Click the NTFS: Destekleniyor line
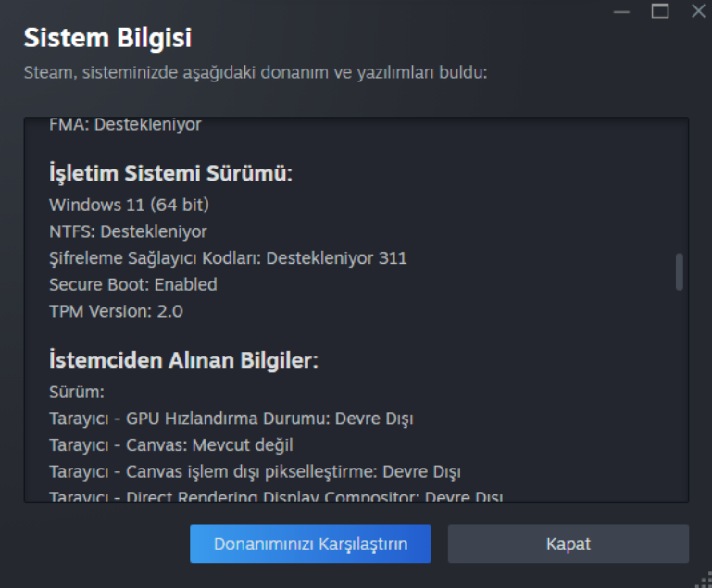The image size is (712, 588). pyautogui.click(x=128, y=231)
